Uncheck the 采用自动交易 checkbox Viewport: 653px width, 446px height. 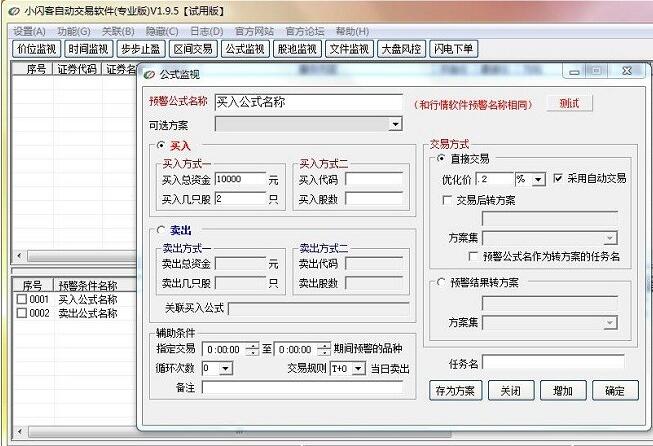[x=558, y=179]
